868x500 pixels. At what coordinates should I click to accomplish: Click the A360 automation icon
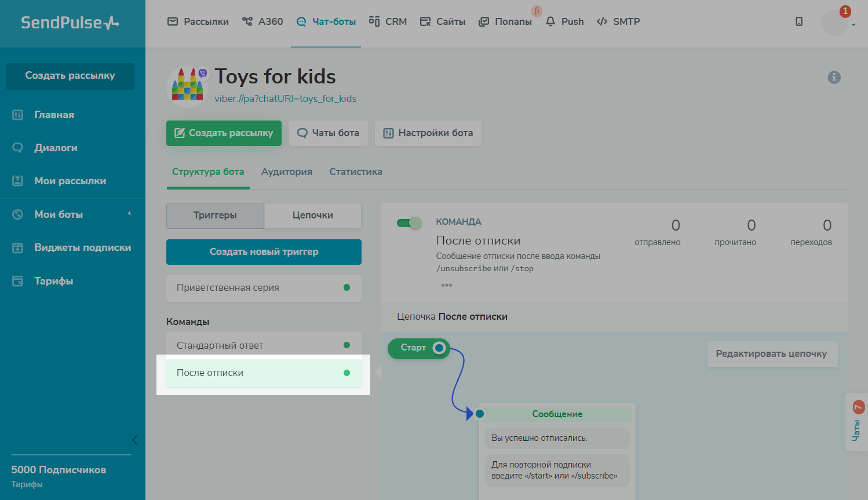pyautogui.click(x=247, y=21)
